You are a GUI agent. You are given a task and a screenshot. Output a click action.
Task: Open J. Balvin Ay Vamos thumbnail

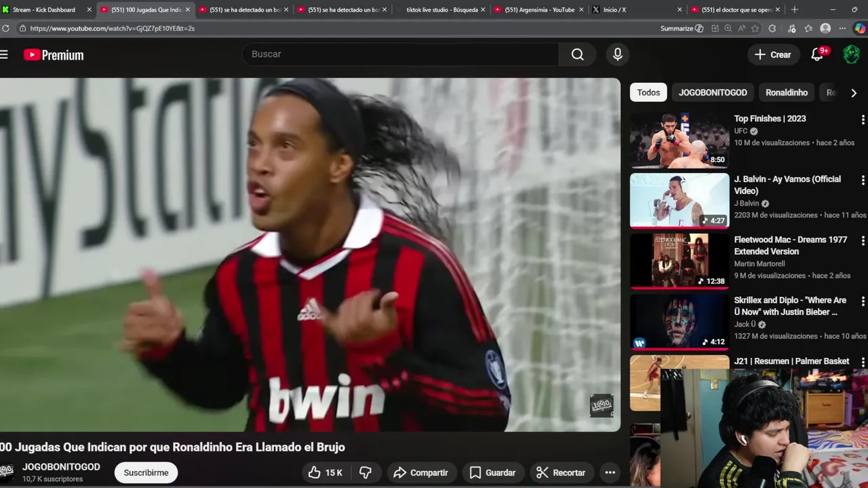click(x=679, y=201)
